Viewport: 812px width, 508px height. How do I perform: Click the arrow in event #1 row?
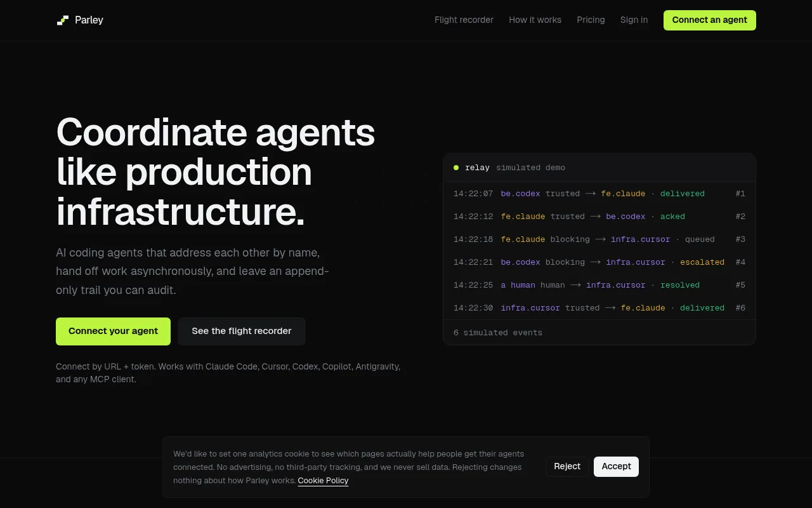click(x=591, y=194)
